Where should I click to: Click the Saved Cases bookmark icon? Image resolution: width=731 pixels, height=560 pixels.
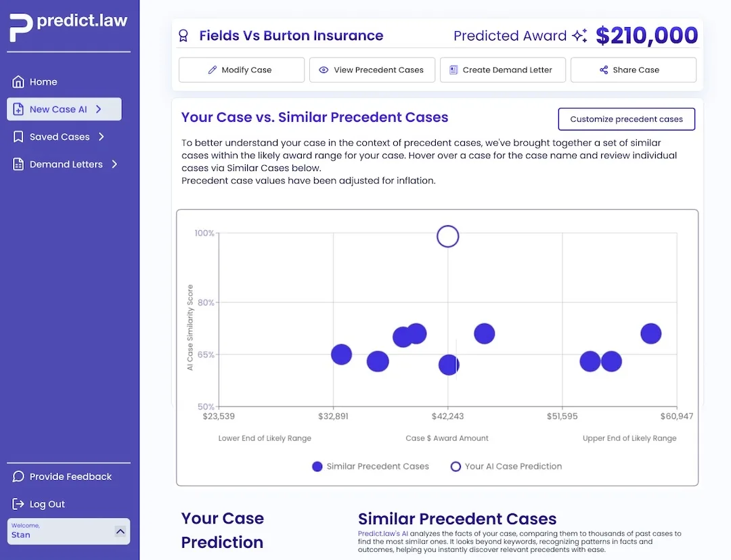pos(18,137)
